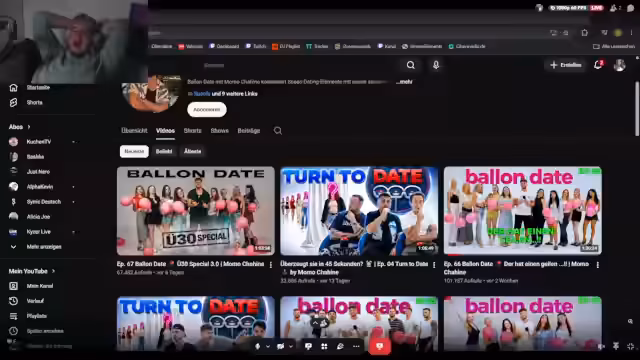The height and width of the screenshot is (360, 640).
Task: Select the Beliebt sort chip
Action: pos(164,151)
